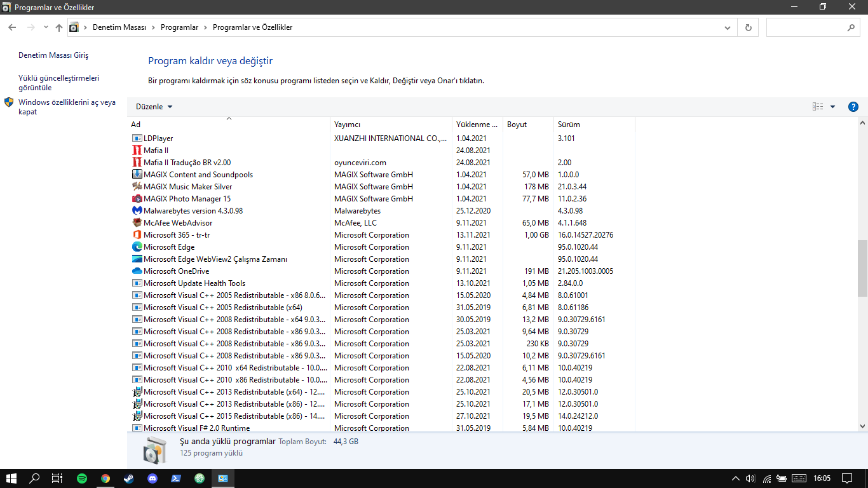Screen dimensions: 868x488
Task: Click the version 21.205.1003.0005 cell
Action: pyautogui.click(x=585, y=271)
